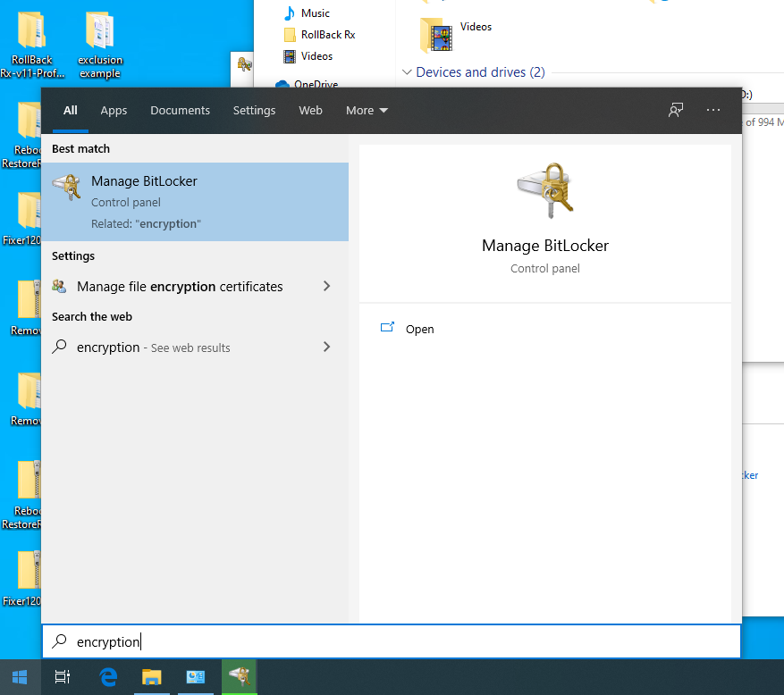
Task: Open the upper Remov zipped folder on the desktop
Action: click(25, 308)
